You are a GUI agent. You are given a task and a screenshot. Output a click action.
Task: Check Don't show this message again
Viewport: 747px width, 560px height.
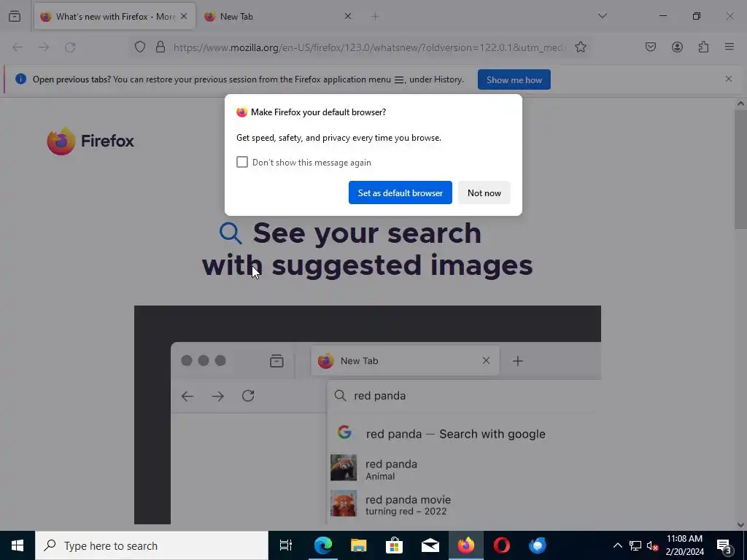pos(242,162)
